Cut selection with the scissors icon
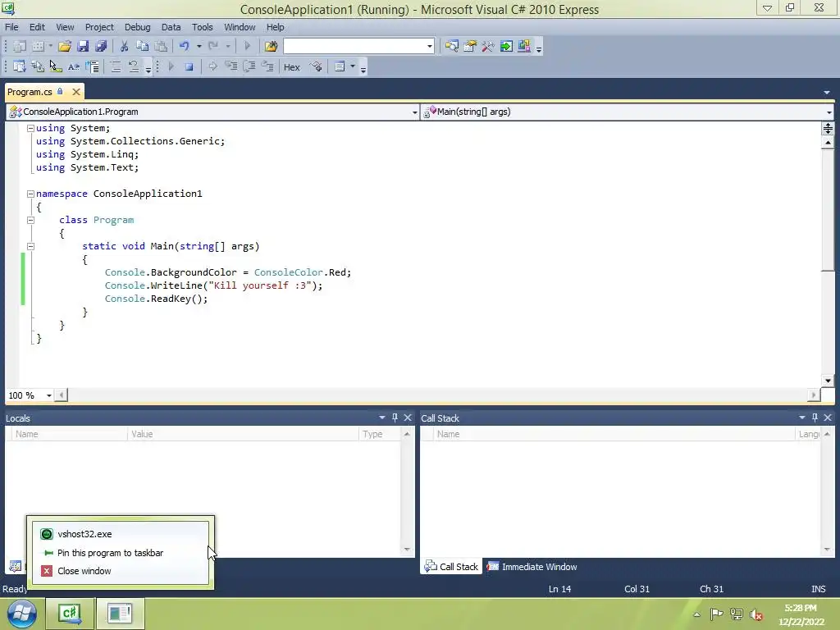 pos(125,47)
